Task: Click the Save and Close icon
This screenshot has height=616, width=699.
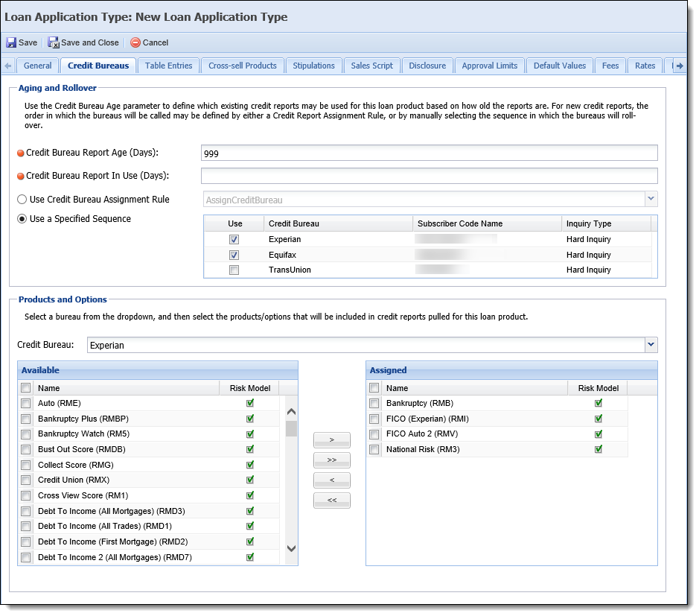Action: pyautogui.click(x=54, y=42)
